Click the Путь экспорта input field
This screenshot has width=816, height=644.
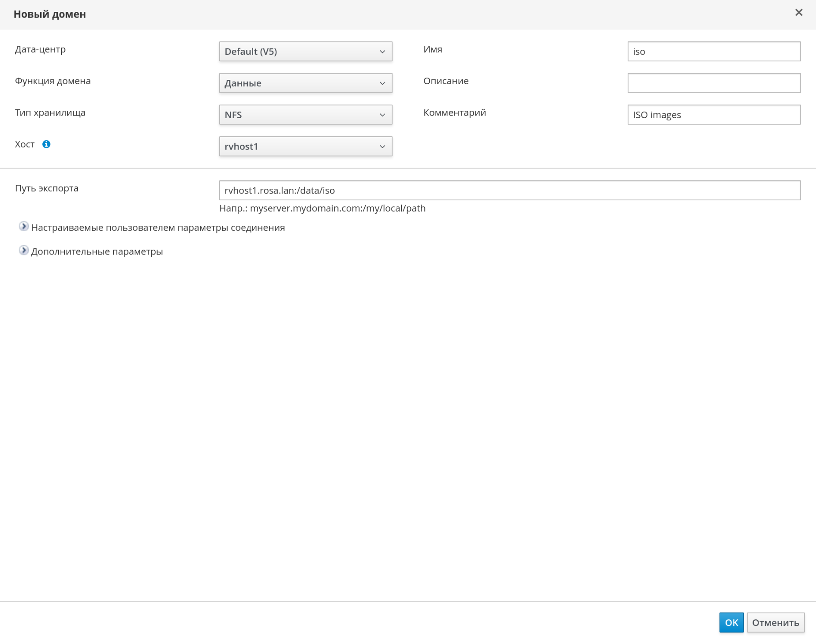click(509, 191)
